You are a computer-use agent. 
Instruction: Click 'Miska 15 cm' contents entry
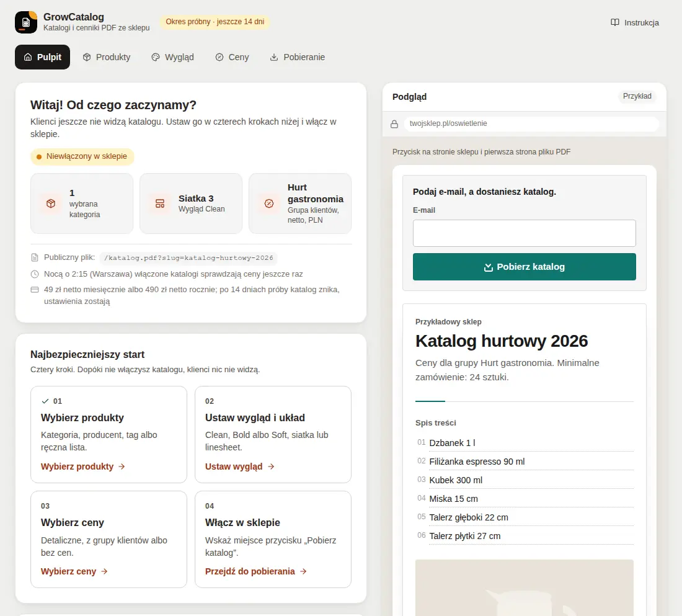tap(453, 499)
